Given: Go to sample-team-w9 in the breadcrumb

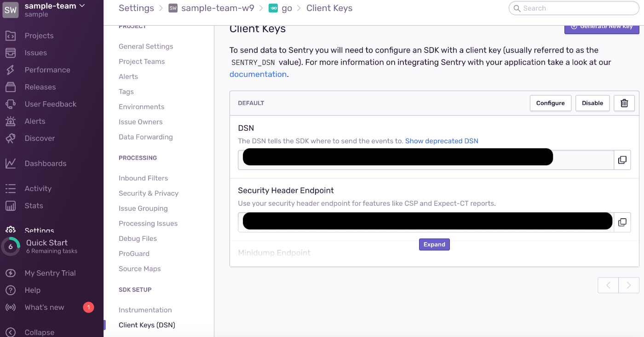Looking at the screenshot, I should click(218, 8).
